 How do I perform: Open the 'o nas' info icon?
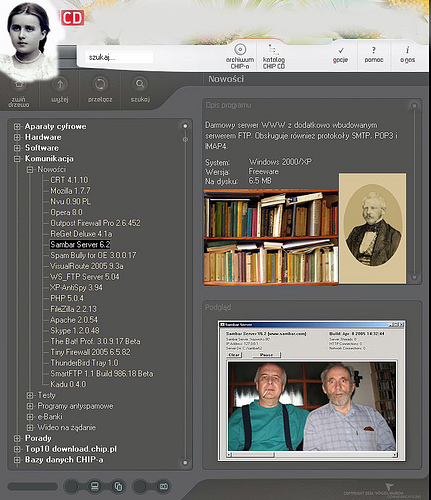pyautogui.click(x=407, y=50)
